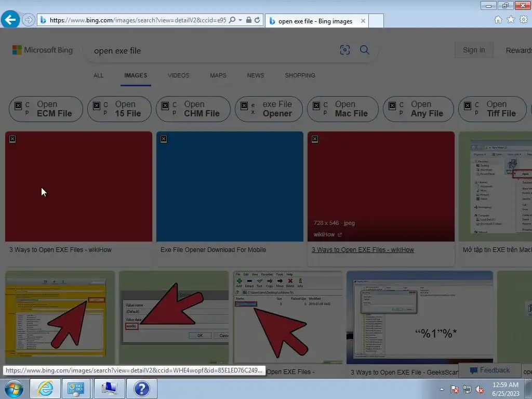The height and width of the screenshot is (399, 532).
Task: Click the Control Panel taskbar icon
Action: point(76,389)
